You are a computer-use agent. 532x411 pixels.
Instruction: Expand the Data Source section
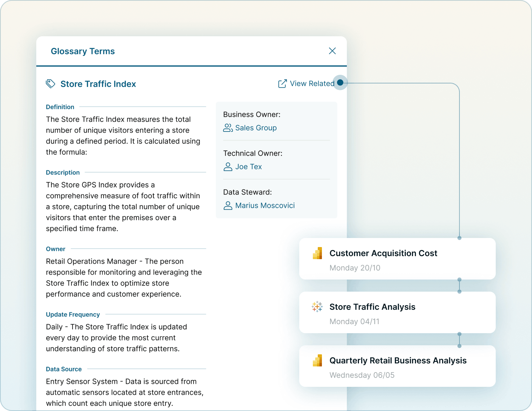[63, 369]
